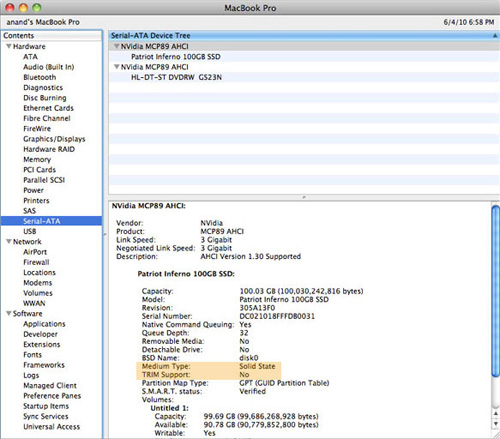This screenshot has width=500, height=439.
Task: Select HL-DT-ST DVDRW GS23N device row
Action: (304, 77)
